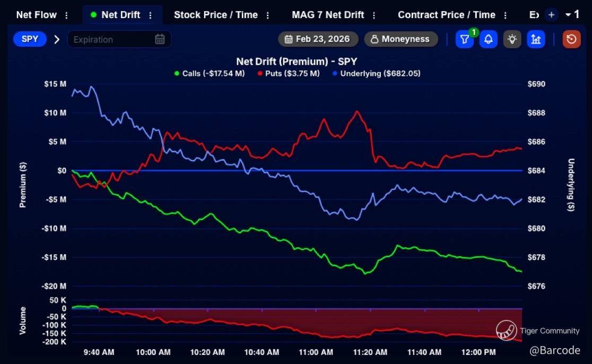
Task: Toggle Puts series in chart legend
Action: pyautogui.click(x=289, y=73)
